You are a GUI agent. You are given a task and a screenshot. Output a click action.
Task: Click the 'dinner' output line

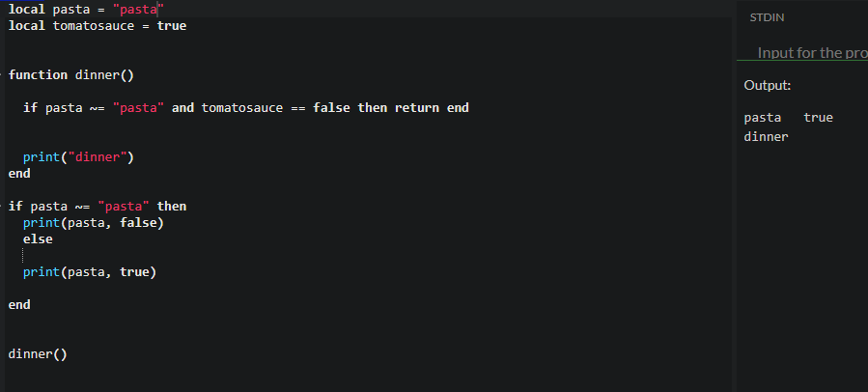pyautogui.click(x=766, y=137)
